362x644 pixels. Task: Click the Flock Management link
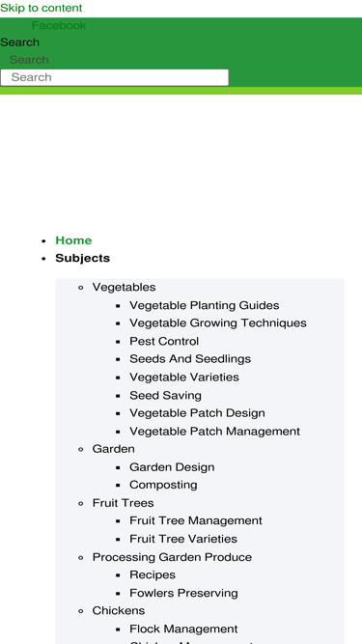pyautogui.click(x=183, y=630)
